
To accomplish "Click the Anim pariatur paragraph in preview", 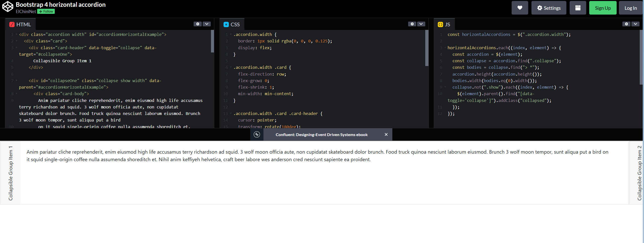I will tap(317, 156).
